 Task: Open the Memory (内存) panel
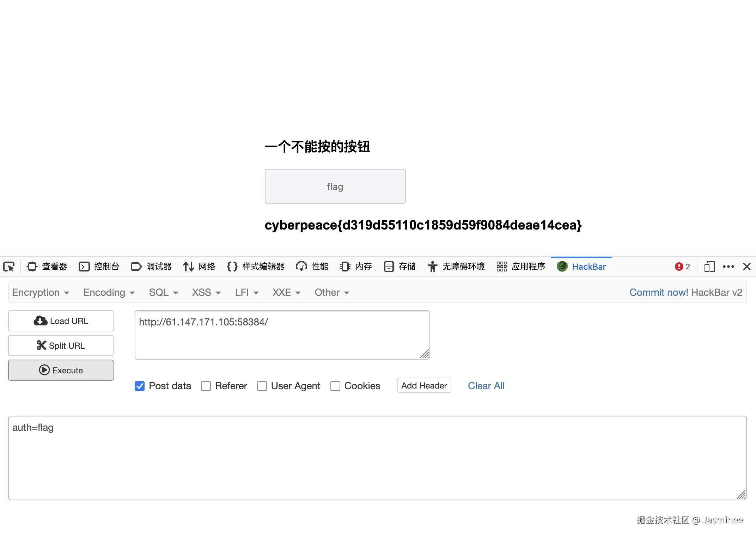[355, 267]
